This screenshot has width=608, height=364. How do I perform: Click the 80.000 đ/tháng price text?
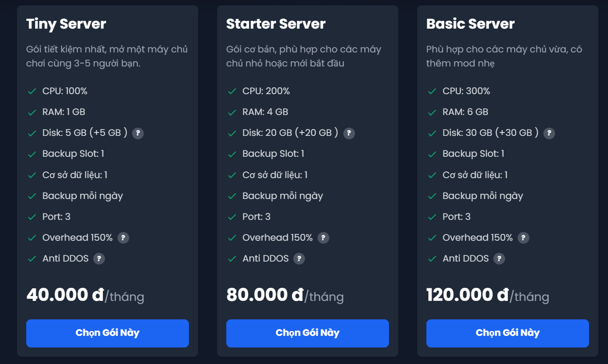coord(285,295)
